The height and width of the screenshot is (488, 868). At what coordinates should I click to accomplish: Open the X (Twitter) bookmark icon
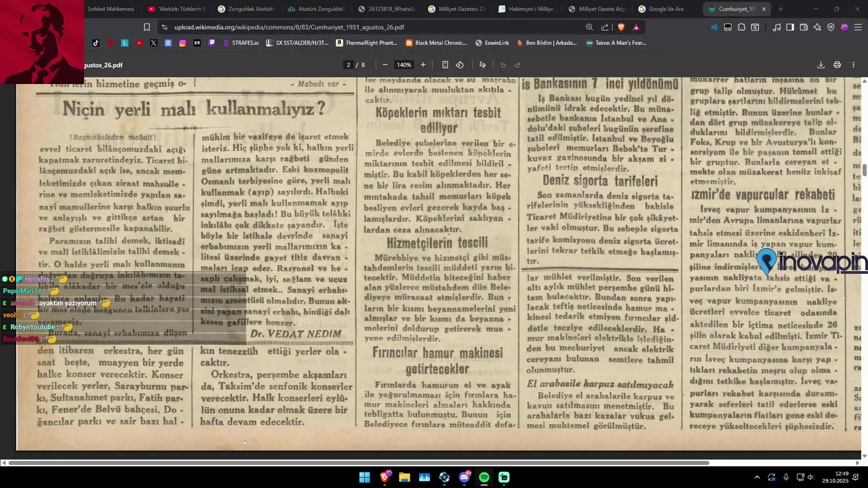[x=153, y=43]
